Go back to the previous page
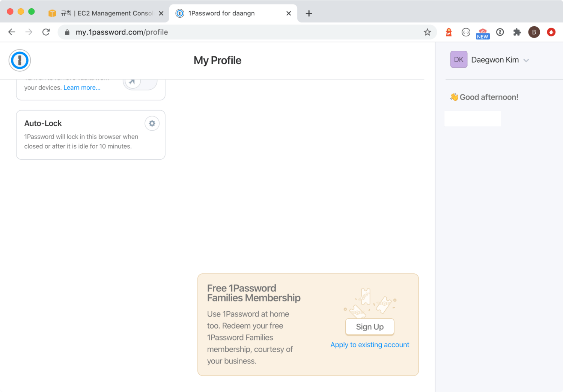 (x=12, y=32)
